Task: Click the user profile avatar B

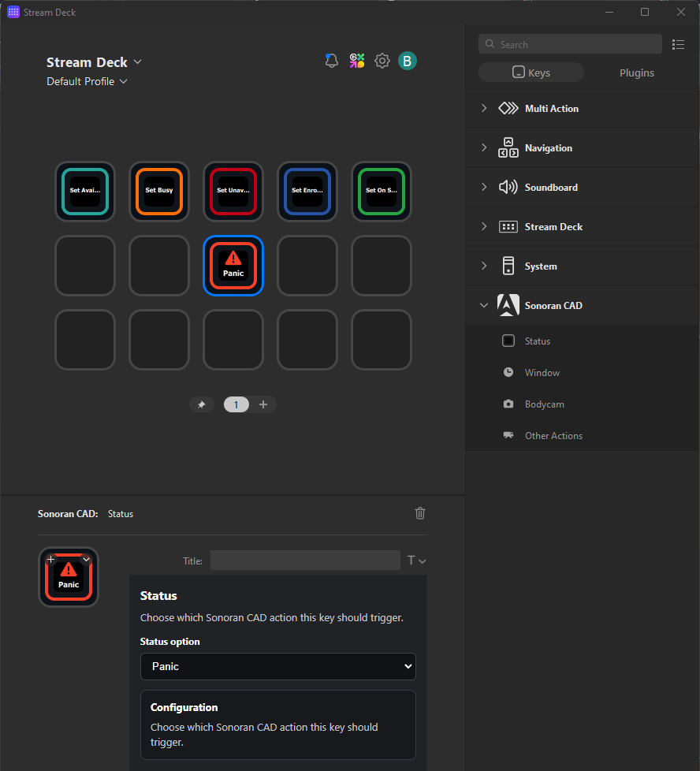Action: click(x=407, y=61)
